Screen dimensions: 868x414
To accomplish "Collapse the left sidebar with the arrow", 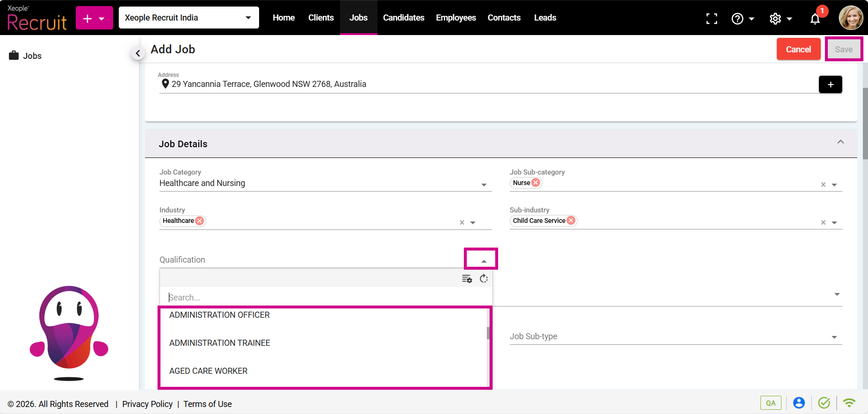I will tap(138, 53).
